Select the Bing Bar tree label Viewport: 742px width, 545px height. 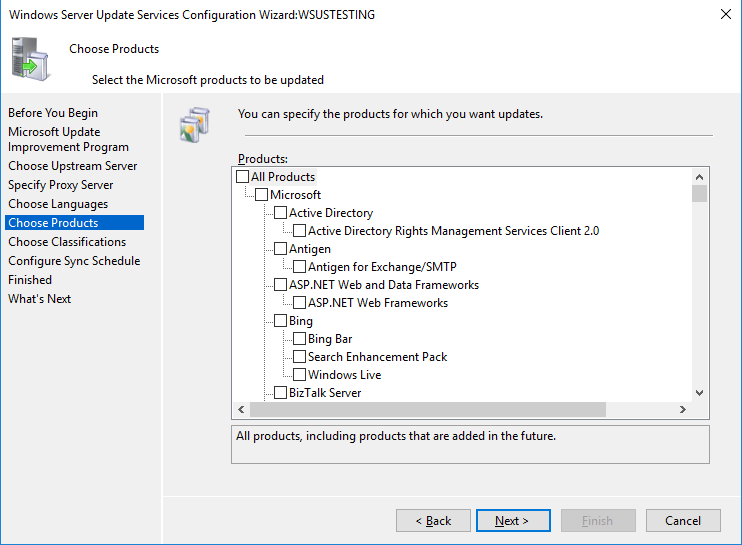[x=330, y=338]
